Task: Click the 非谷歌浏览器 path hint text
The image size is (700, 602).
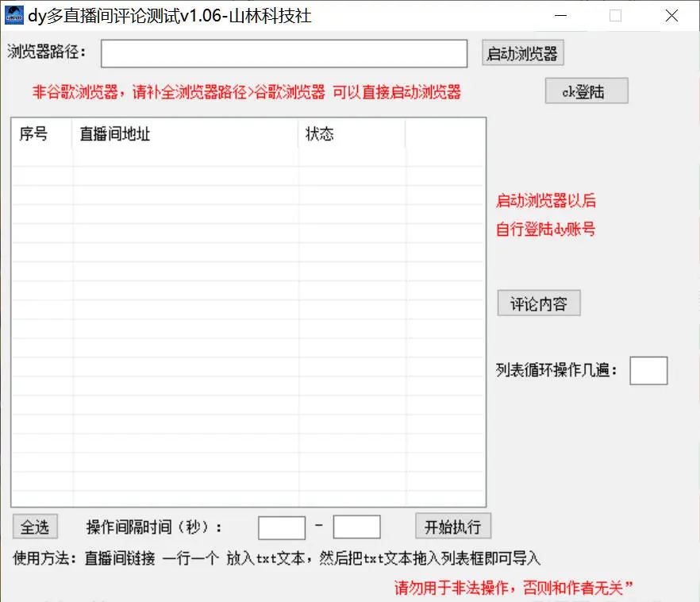Action: click(x=246, y=92)
